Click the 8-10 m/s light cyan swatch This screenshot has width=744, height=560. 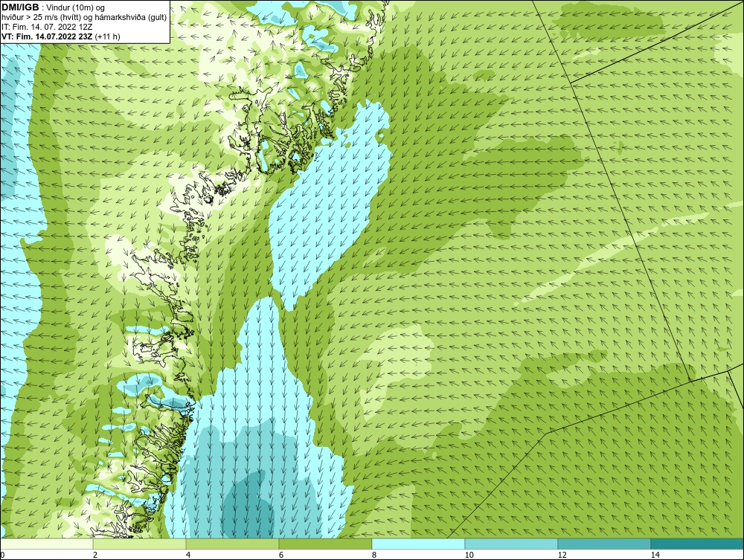[x=418, y=544]
